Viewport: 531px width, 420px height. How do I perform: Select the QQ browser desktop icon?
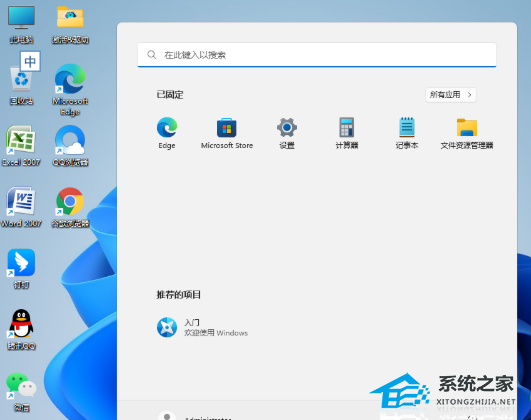70,146
